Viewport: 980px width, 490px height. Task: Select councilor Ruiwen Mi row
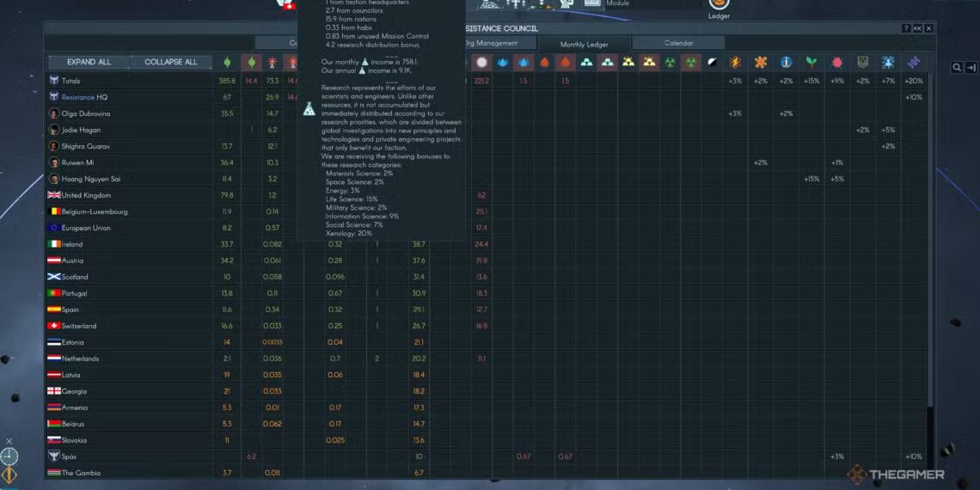point(487,162)
